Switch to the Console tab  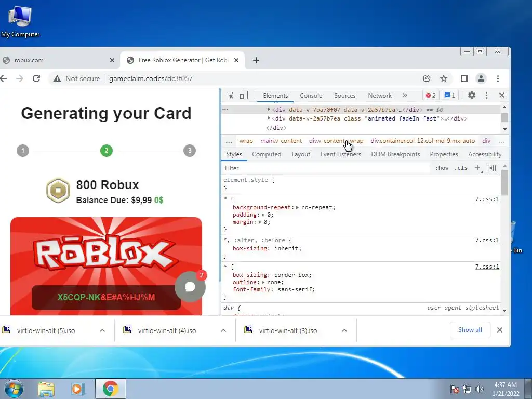tap(311, 96)
